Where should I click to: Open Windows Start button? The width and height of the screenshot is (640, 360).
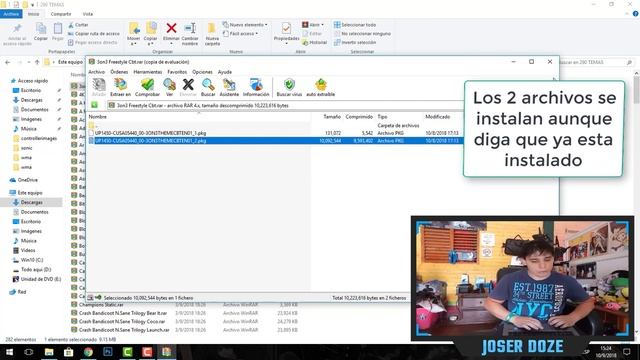9,352
